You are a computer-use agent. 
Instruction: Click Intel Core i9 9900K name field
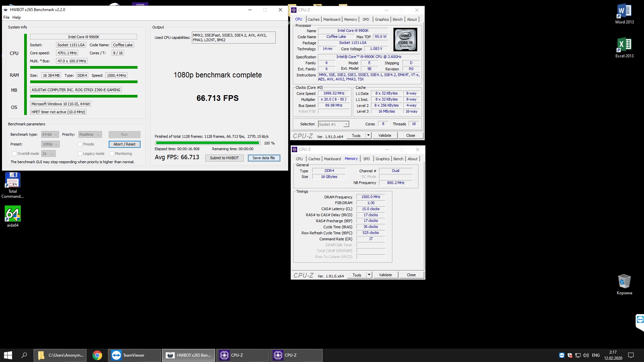point(84,37)
